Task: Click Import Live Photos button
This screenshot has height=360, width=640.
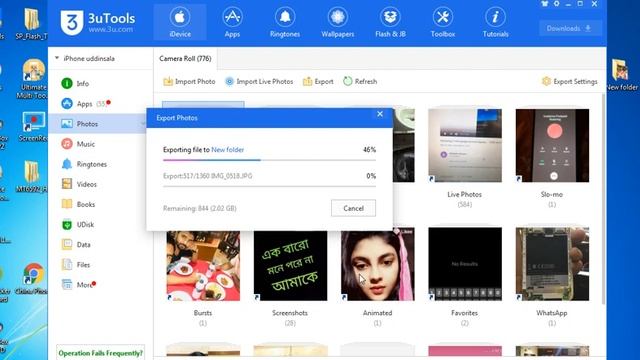Action: click(259, 81)
